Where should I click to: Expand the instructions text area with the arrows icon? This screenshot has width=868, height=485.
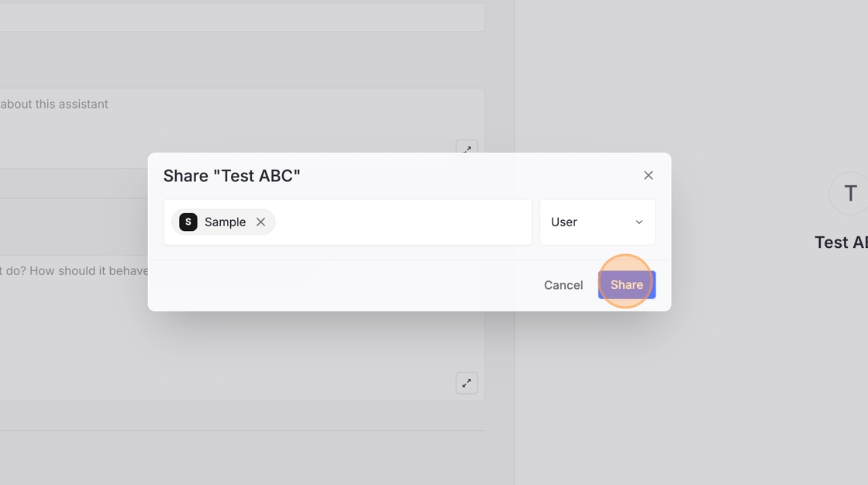467,383
